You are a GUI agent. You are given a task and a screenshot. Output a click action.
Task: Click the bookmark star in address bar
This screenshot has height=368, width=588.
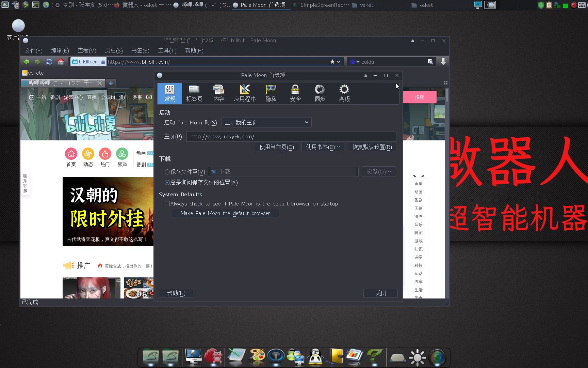[x=332, y=62]
